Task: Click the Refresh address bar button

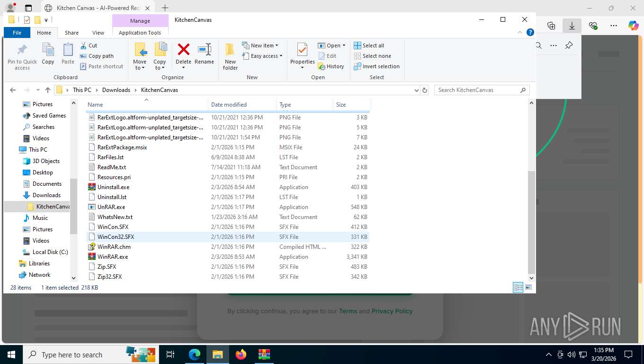Action: 425,90
